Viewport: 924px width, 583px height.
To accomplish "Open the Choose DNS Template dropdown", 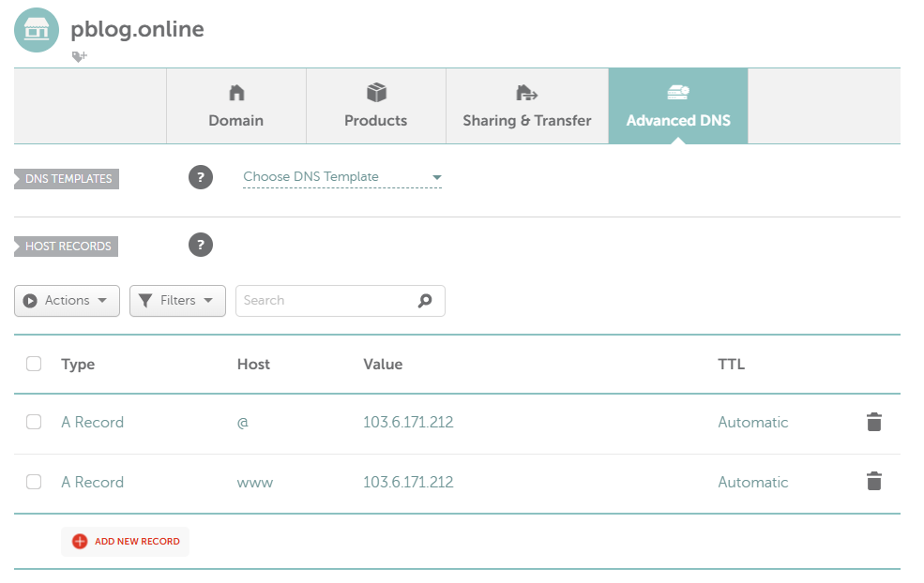I will (x=341, y=177).
